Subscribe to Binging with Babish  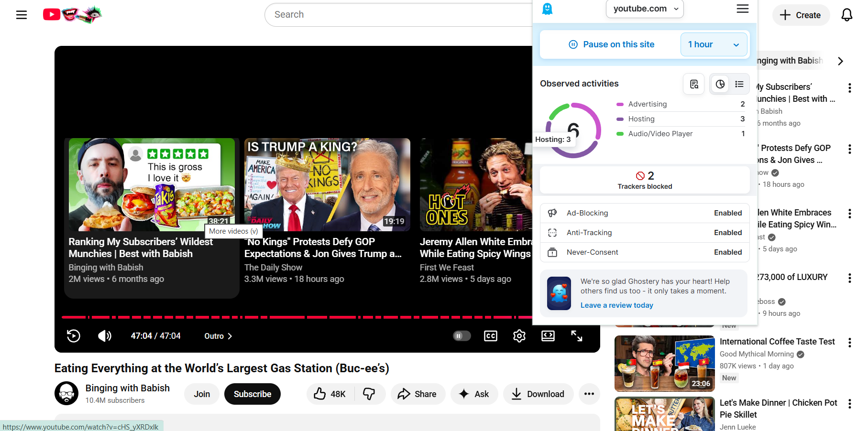[x=252, y=394]
